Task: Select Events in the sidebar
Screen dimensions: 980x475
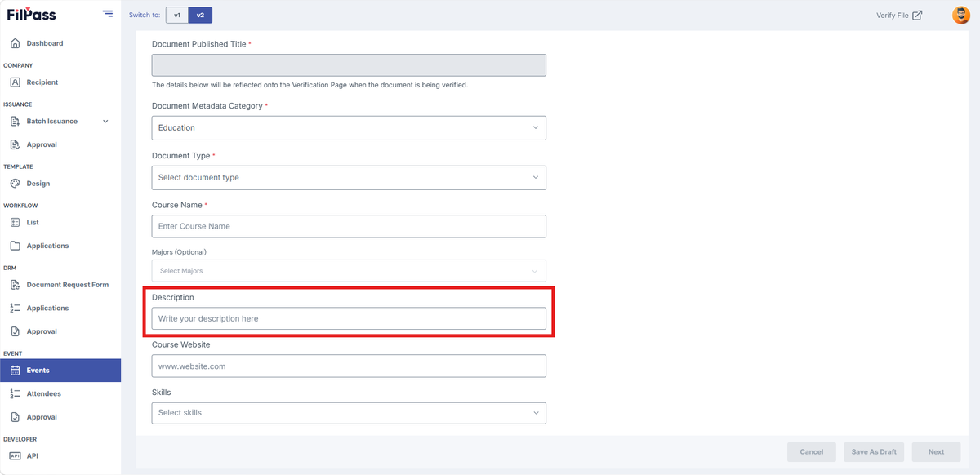Action: tap(60, 371)
